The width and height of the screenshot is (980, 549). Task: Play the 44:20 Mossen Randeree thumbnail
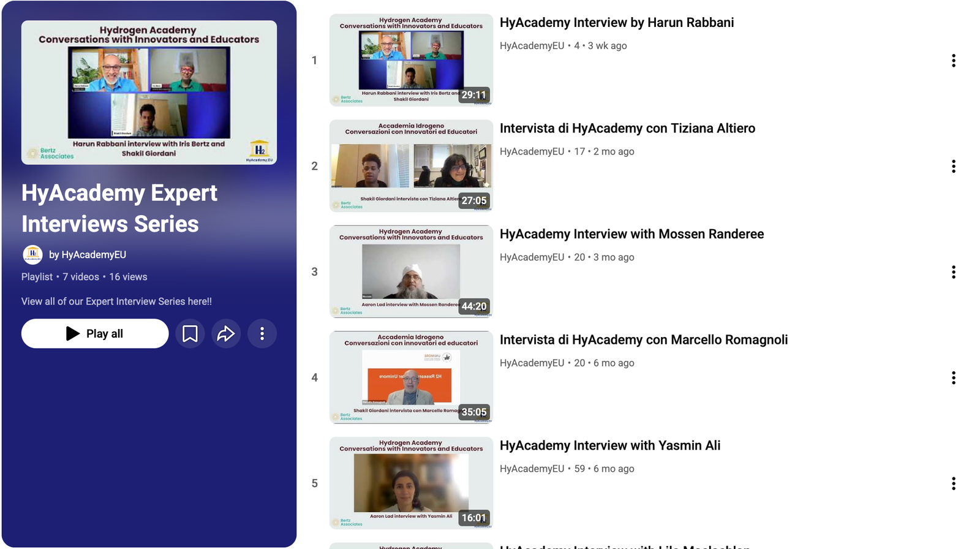(411, 271)
